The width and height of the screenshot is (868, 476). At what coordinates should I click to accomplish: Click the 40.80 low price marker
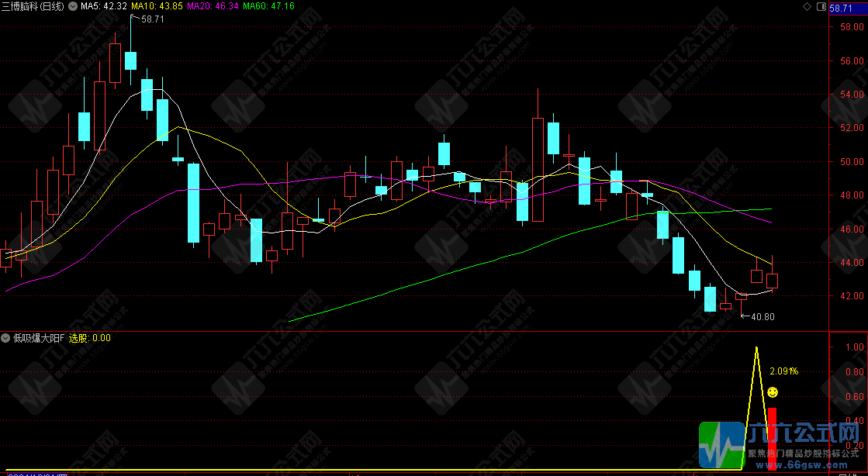tap(761, 316)
